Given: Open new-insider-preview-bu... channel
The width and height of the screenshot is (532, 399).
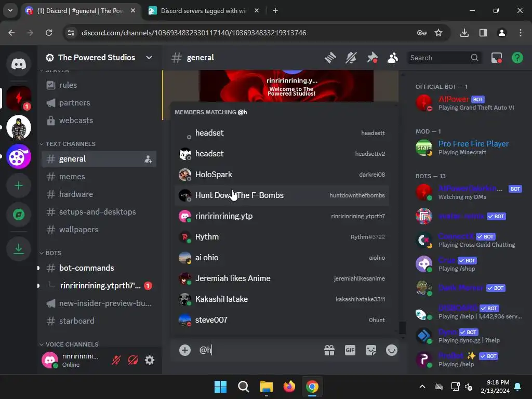Looking at the screenshot, I should pos(99,303).
